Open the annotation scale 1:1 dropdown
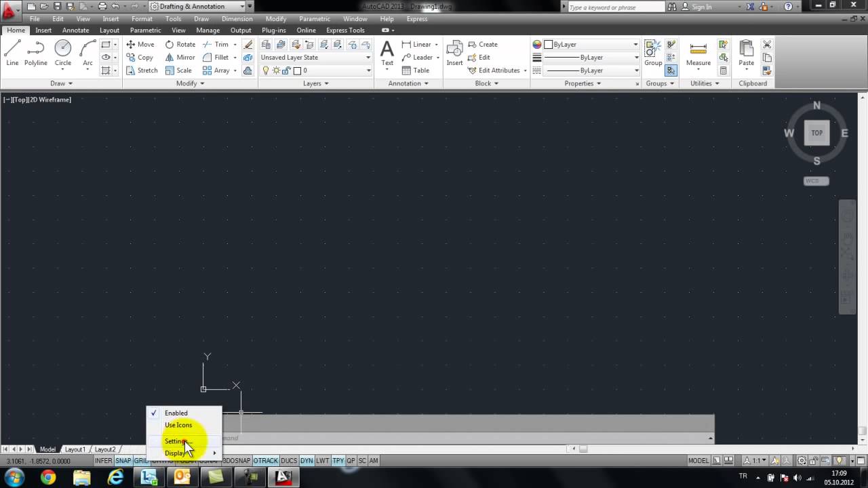This screenshot has height=488, width=868. (x=756, y=461)
